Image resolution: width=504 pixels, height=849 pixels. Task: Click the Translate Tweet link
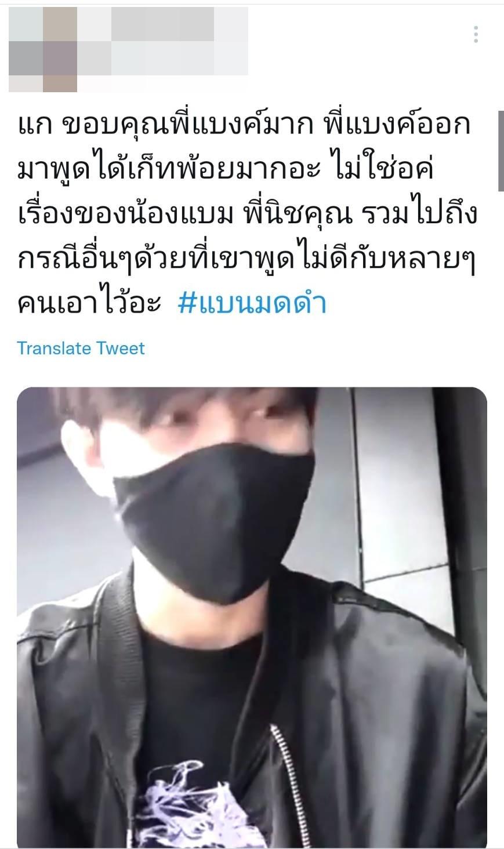pos(81,348)
